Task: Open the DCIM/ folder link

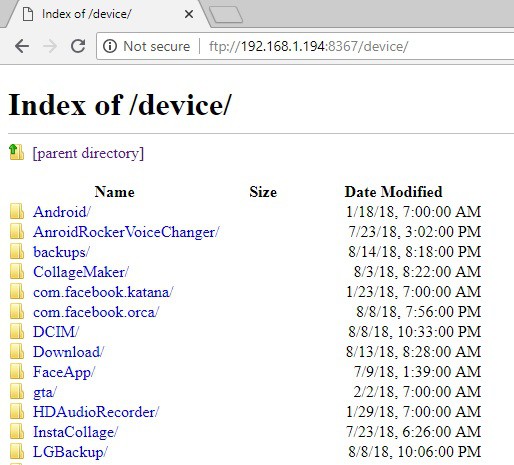Action: [56, 332]
